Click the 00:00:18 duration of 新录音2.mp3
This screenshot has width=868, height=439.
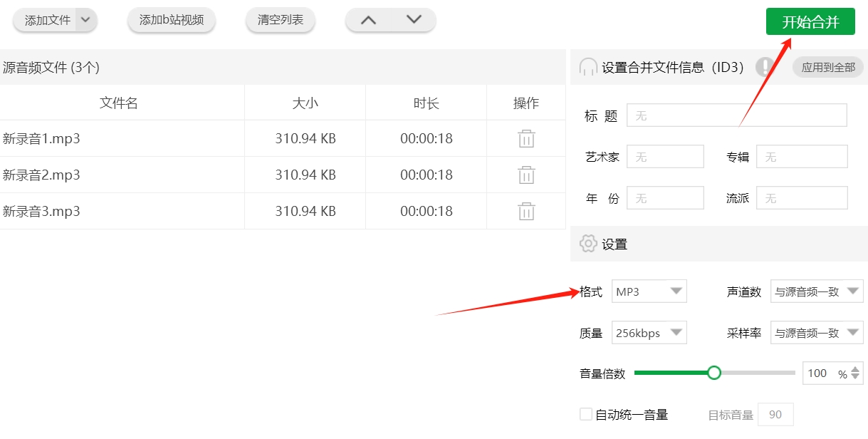click(x=427, y=175)
